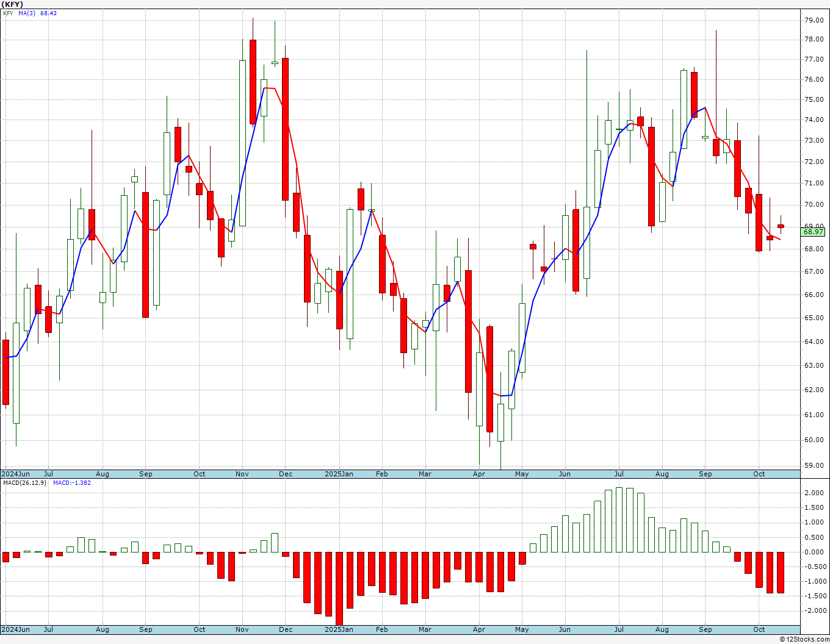Click May on the price chart time axis
Image resolution: width=830 pixels, height=644 pixels.
[x=522, y=474]
